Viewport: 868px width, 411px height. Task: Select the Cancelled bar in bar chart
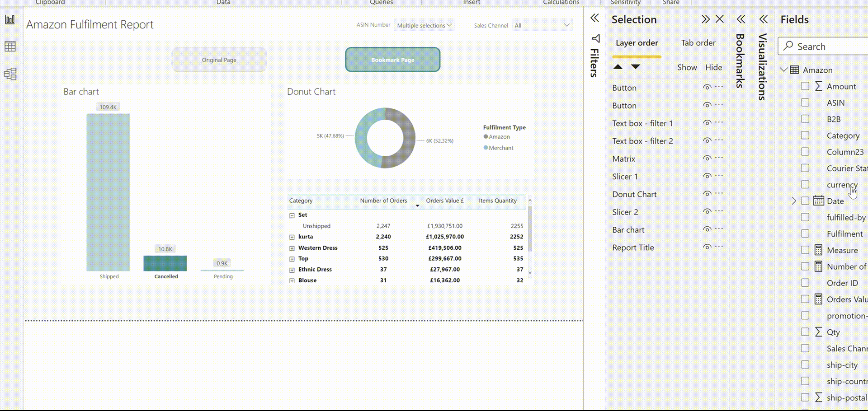pyautogui.click(x=165, y=263)
